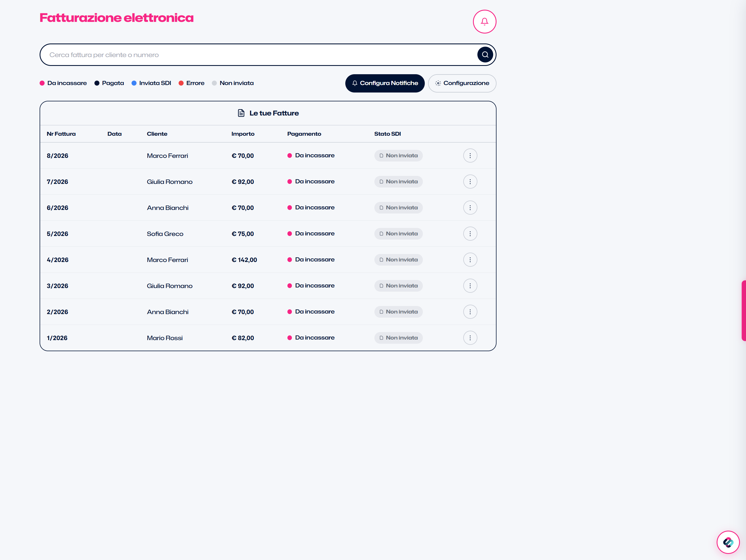Sort by Nr Fattura column header
This screenshot has height=560, width=746.
[x=61, y=134]
